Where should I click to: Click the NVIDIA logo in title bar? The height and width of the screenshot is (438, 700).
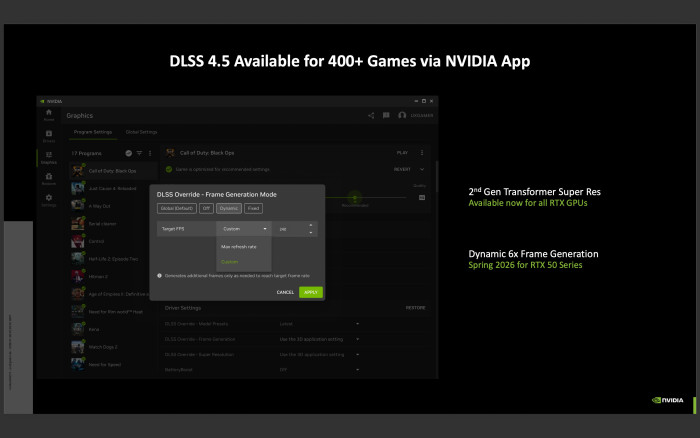tap(42, 101)
